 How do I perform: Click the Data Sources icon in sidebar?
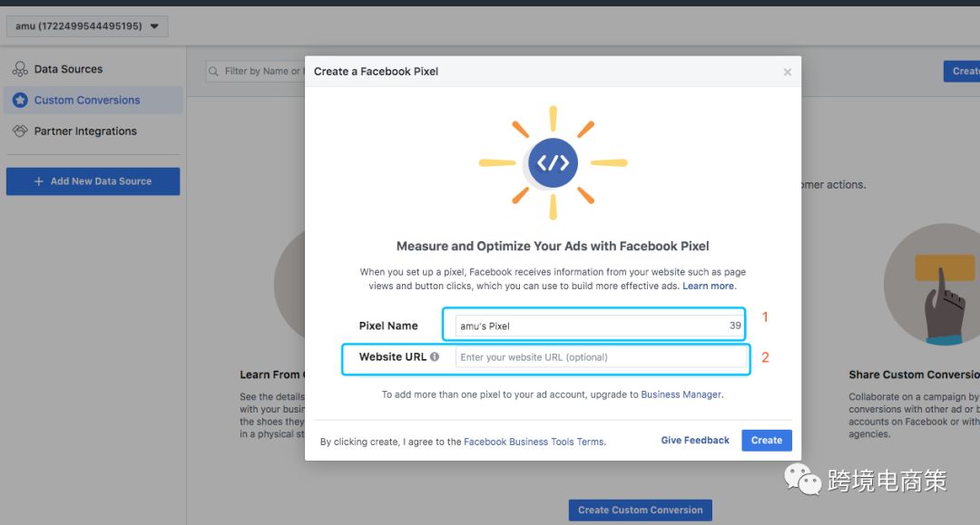[20, 69]
